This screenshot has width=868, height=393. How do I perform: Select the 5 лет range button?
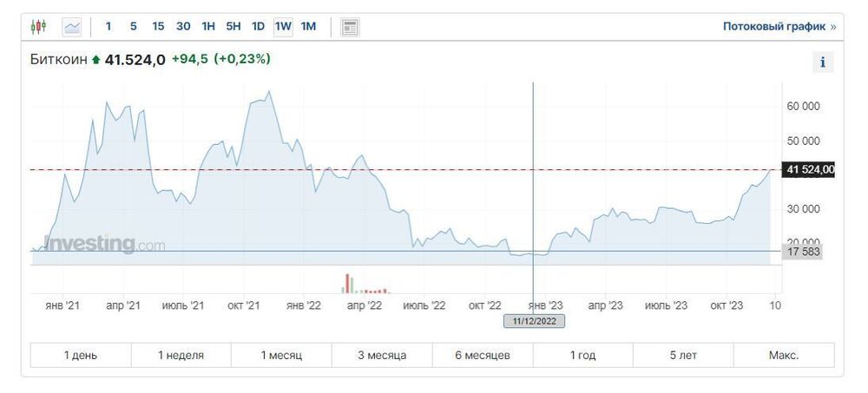pyautogui.click(x=683, y=356)
